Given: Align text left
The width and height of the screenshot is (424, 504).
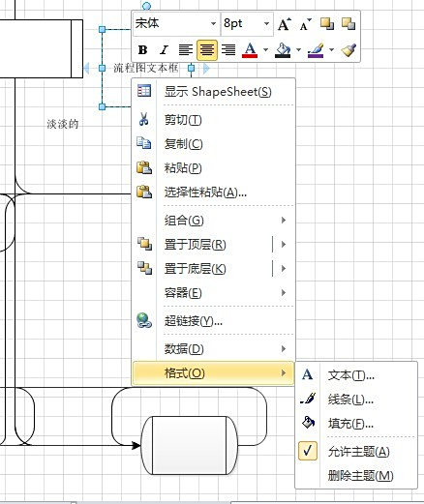Looking at the screenshot, I should [186, 50].
